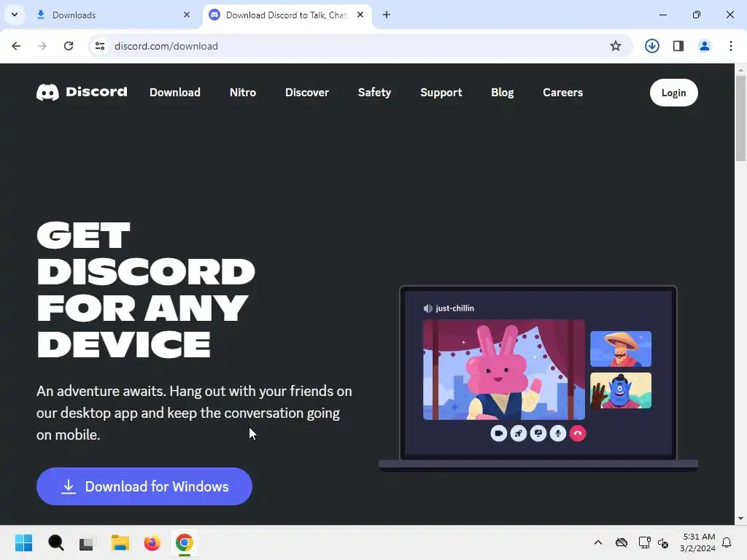
Task: Click the microphone button in illustration
Action: [x=558, y=433]
